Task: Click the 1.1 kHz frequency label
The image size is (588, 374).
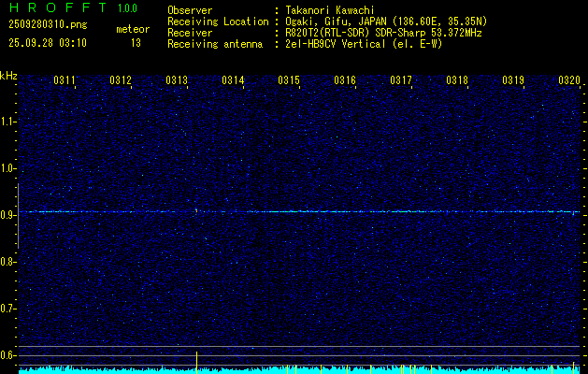Action: [x=7, y=122]
